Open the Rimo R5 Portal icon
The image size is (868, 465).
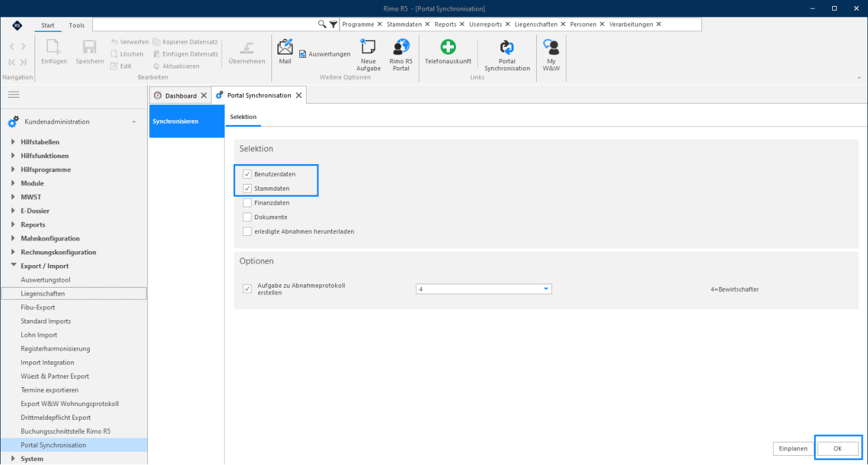401,54
